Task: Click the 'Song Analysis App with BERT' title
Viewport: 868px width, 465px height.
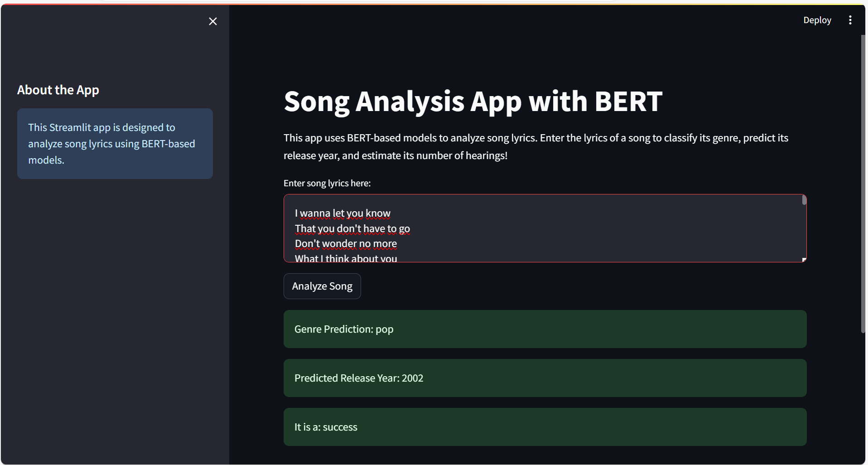Action: click(473, 101)
